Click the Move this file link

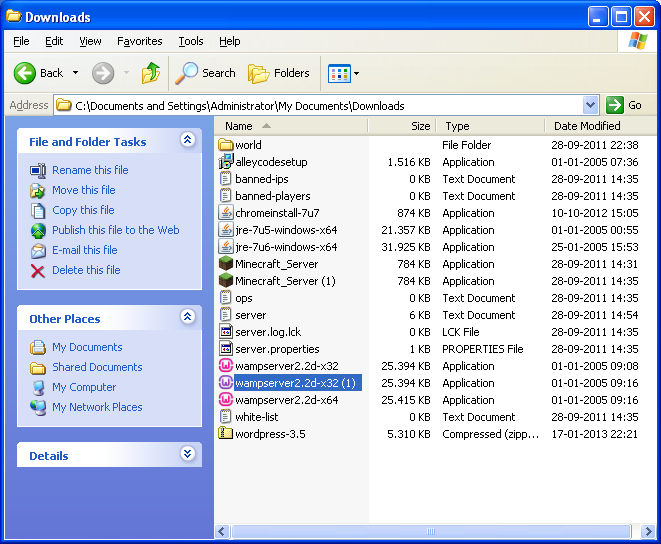click(x=83, y=190)
